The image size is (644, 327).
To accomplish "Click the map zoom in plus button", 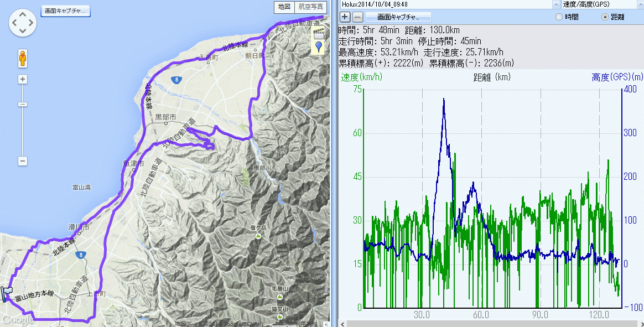I will click(x=23, y=79).
